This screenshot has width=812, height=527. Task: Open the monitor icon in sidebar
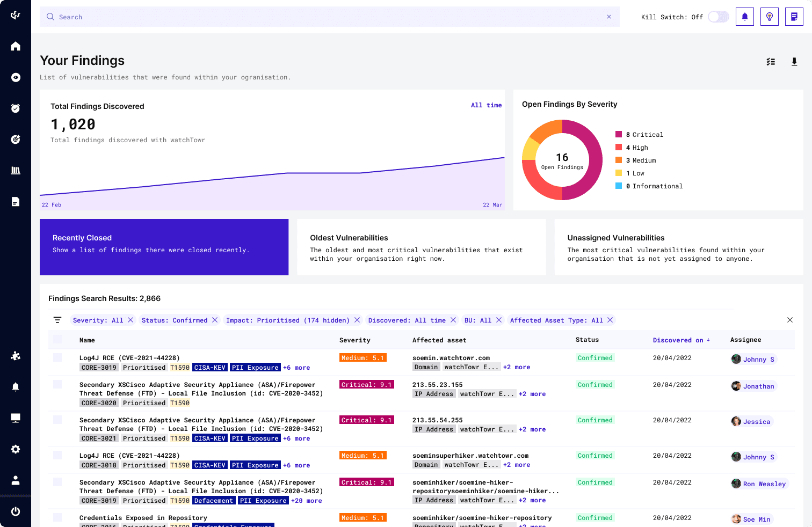tap(16, 418)
